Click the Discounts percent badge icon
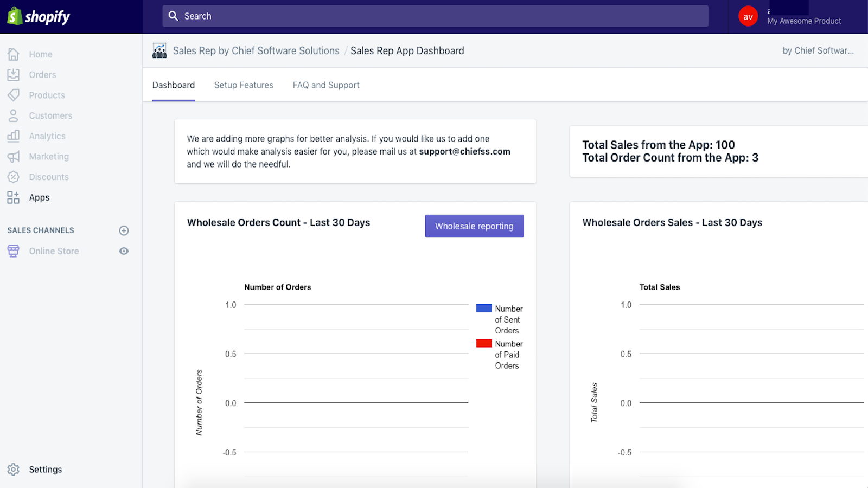Image resolution: width=868 pixels, height=488 pixels. tap(14, 177)
